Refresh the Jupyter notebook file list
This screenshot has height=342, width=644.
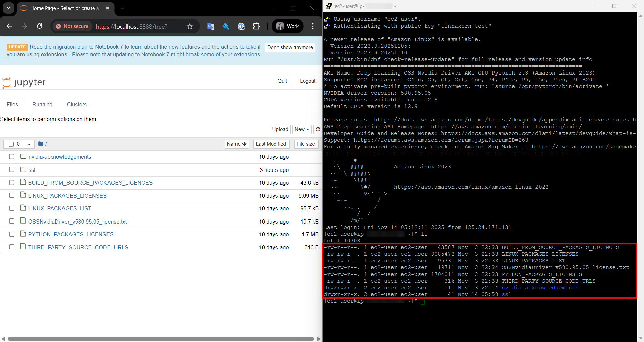318,129
